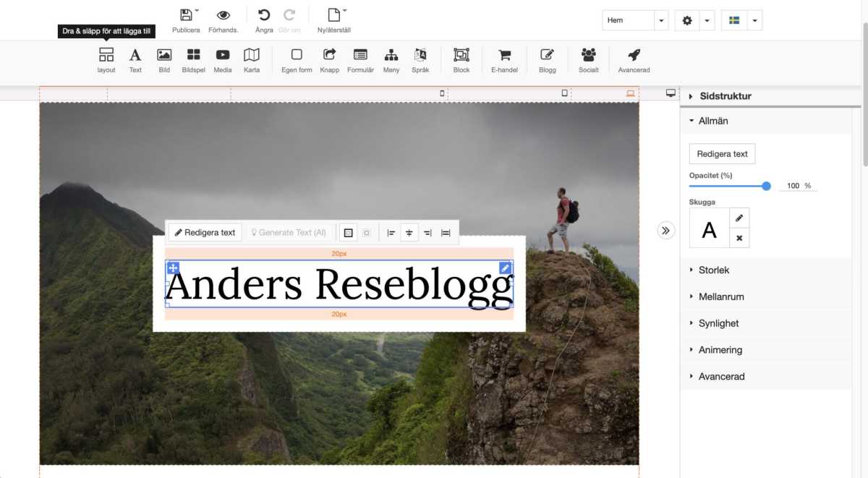Add a Formulär form element
Screen dimensions: 868x478
tap(360, 60)
